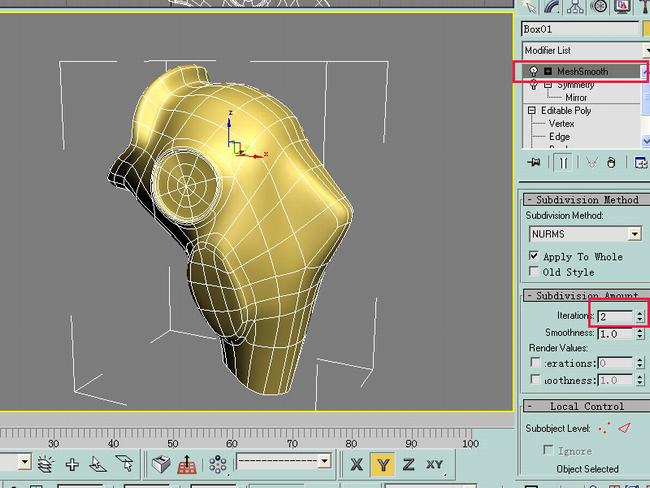Select the Edge subobject level triangle icon
650x488 pixels.
(x=624, y=428)
